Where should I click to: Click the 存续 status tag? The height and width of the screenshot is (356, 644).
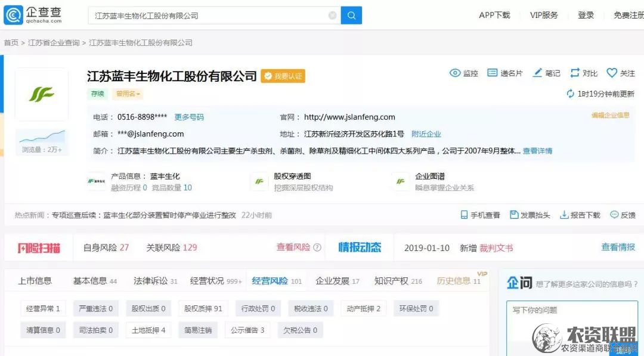click(x=97, y=94)
